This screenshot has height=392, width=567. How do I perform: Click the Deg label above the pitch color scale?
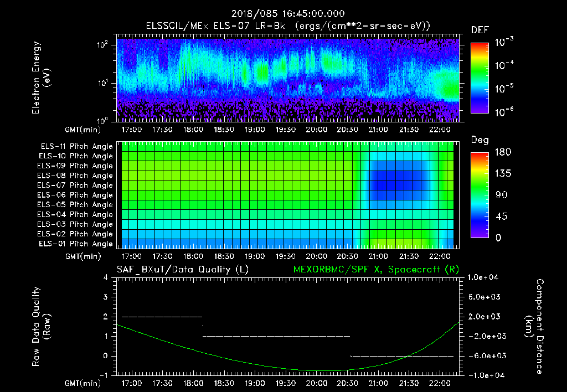(x=480, y=140)
